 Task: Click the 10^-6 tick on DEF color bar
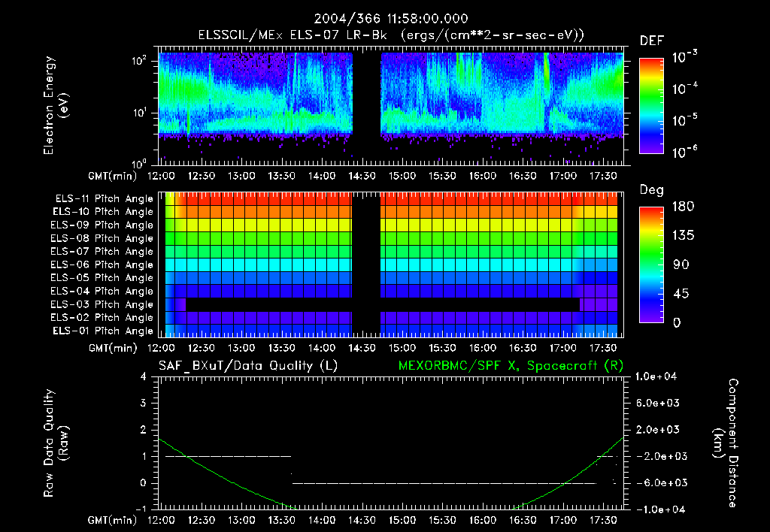[684, 152]
